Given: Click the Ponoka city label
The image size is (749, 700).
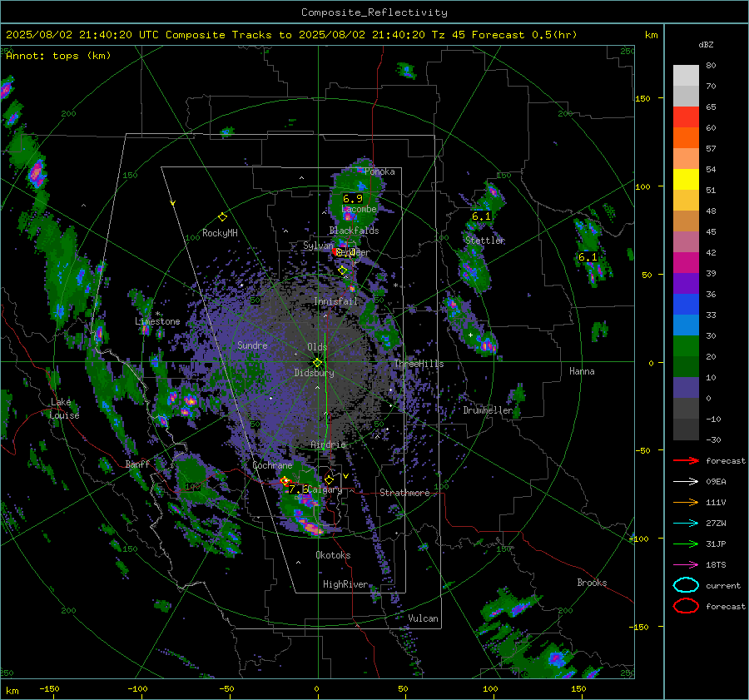Looking at the screenshot, I should (x=379, y=171).
